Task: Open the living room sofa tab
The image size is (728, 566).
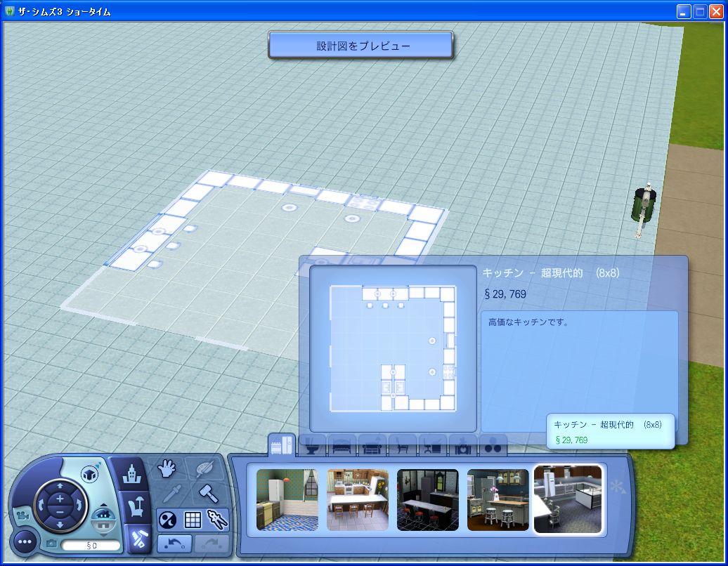Action: [x=372, y=446]
